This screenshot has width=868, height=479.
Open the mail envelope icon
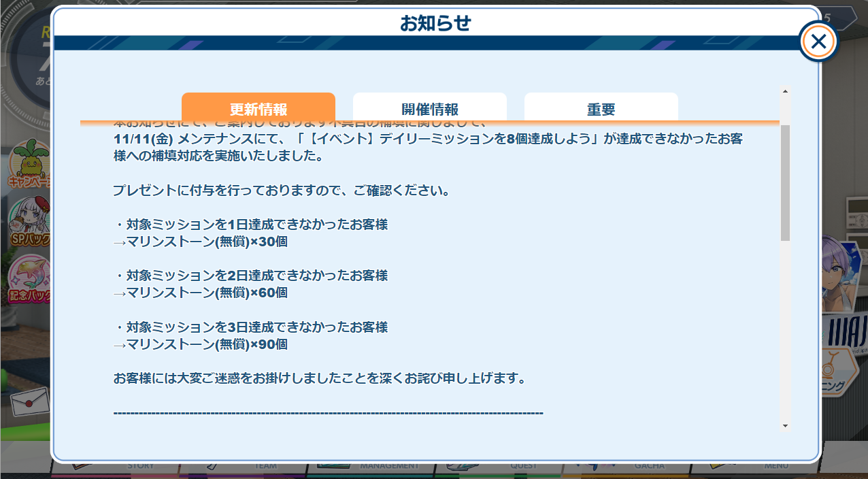29,403
